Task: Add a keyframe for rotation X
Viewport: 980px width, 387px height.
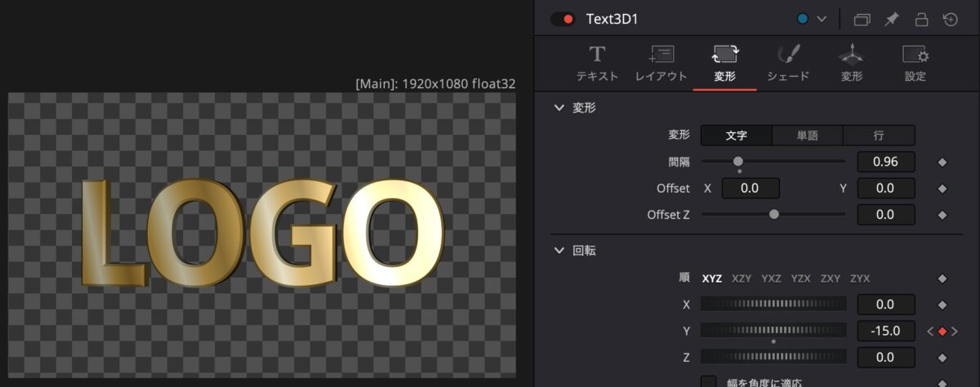Action: (942, 305)
